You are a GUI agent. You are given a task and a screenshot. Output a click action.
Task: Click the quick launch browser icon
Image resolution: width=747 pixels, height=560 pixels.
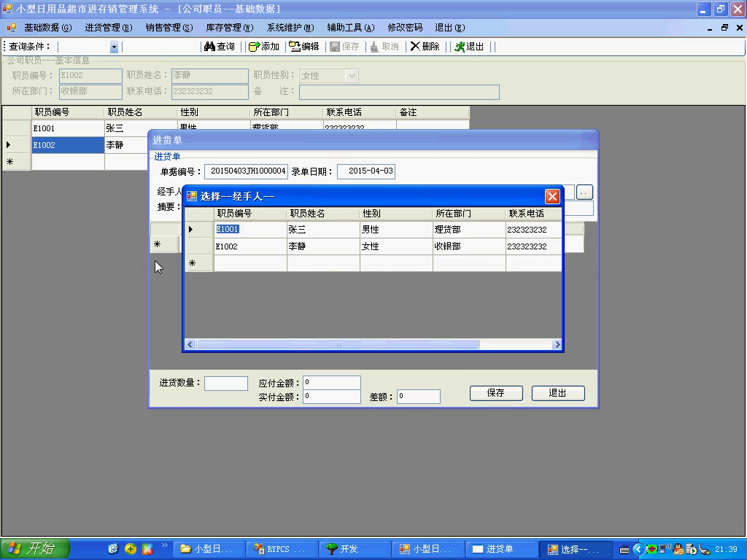tap(113, 549)
